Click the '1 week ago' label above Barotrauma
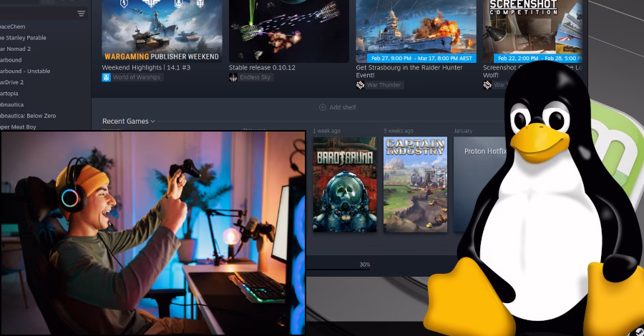Viewport: 644px width, 336px height. click(326, 131)
